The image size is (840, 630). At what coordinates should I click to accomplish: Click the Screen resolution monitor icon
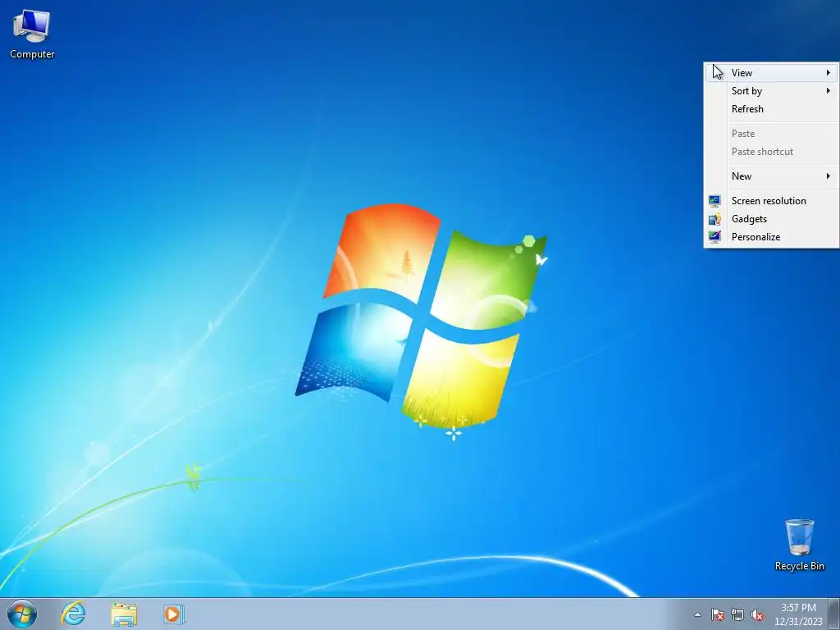pos(714,201)
